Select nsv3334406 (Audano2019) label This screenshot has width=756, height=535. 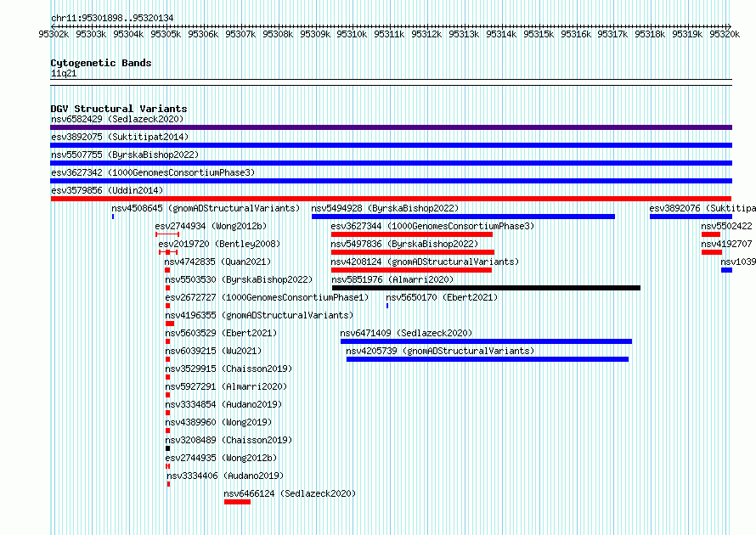click(x=225, y=476)
